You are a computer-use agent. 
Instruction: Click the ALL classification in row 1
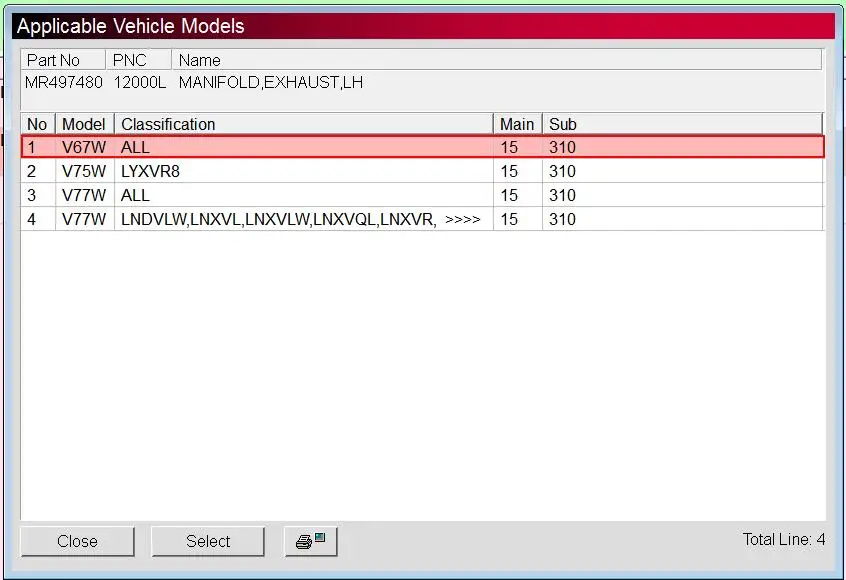[x=135, y=147]
